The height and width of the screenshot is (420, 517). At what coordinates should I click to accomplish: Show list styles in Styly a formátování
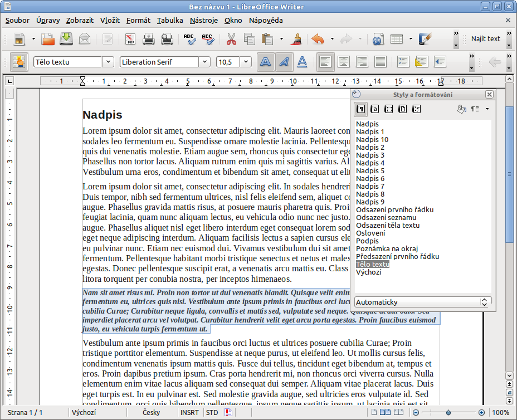(416, 109)
